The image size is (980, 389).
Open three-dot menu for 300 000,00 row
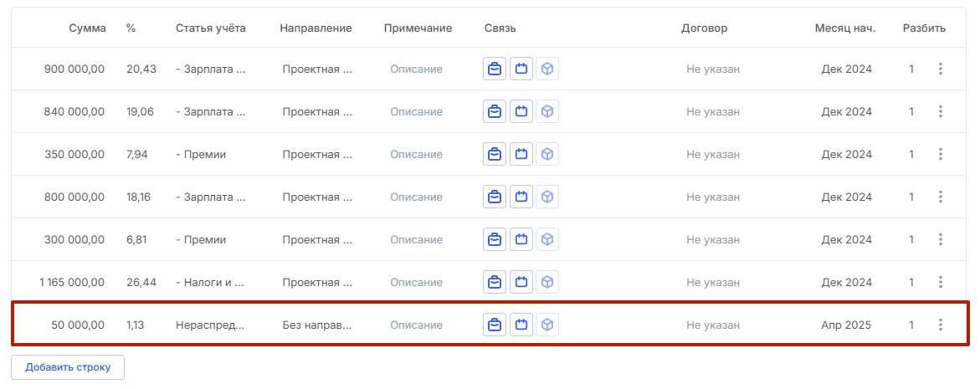point(941,239)
